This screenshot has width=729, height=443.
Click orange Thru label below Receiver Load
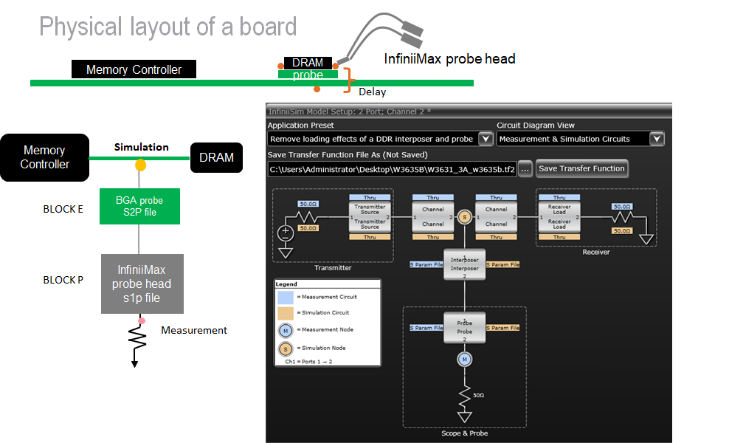pyautogui.click(x=559, y=237)
